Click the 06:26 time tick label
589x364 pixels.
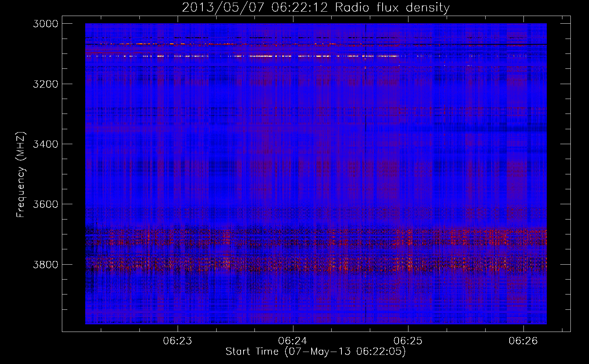[523, 341]
